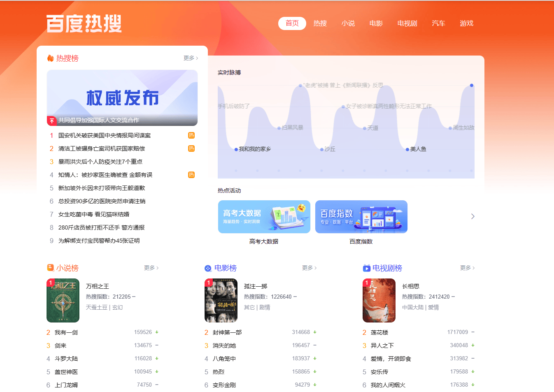Click the down arrow next to 我有一剑
Viewport: 554px width, 392px height.
point(157,332)
